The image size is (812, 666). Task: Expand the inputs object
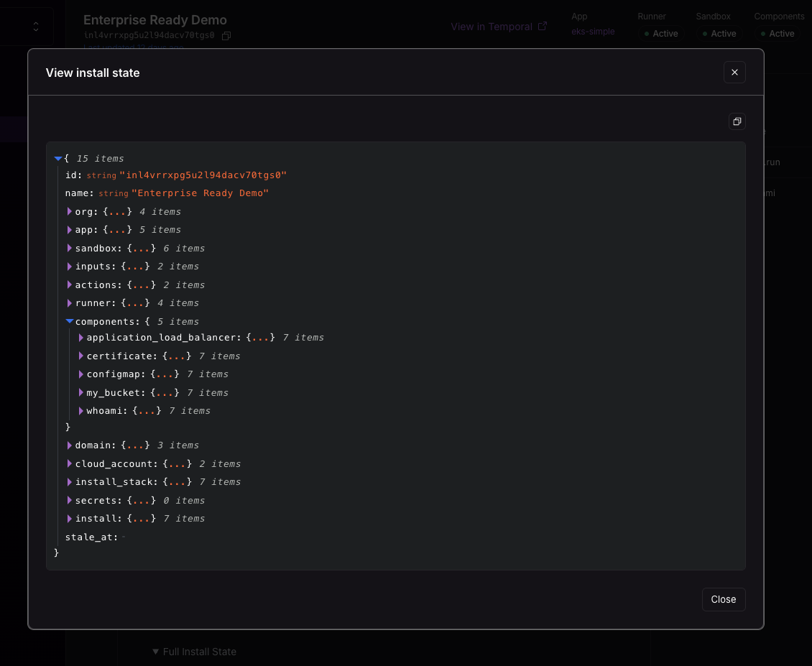[x=70, y=267]
